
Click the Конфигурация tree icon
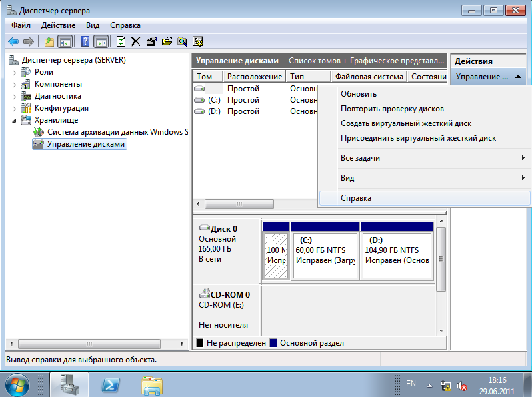click(26, 108)
